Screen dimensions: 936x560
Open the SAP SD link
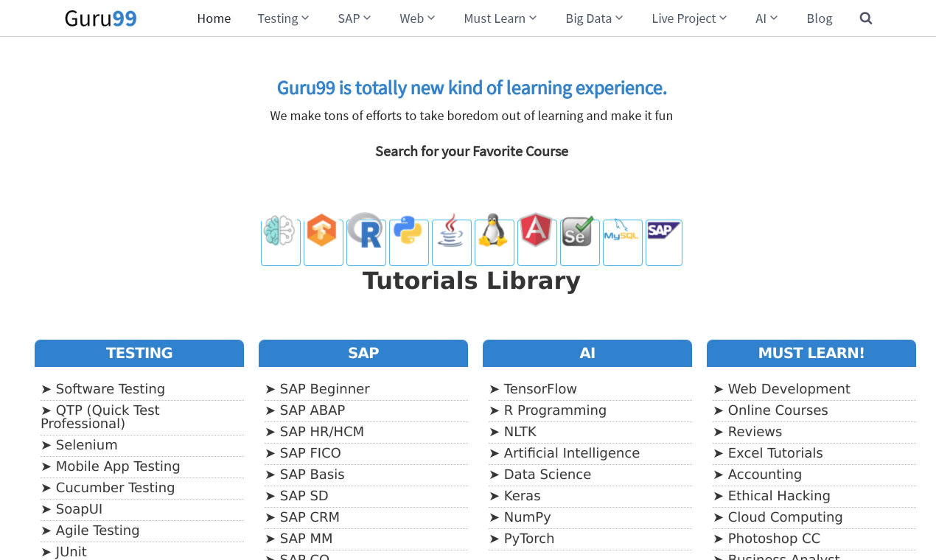coord(304,496)
